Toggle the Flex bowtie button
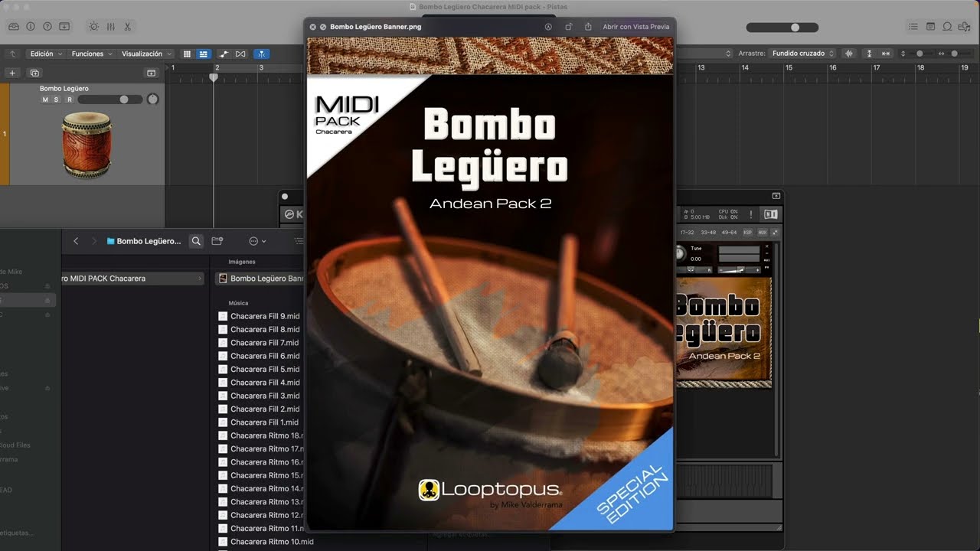Image resolution: width=980 pixels, height=551 pixels. [240, 54]
